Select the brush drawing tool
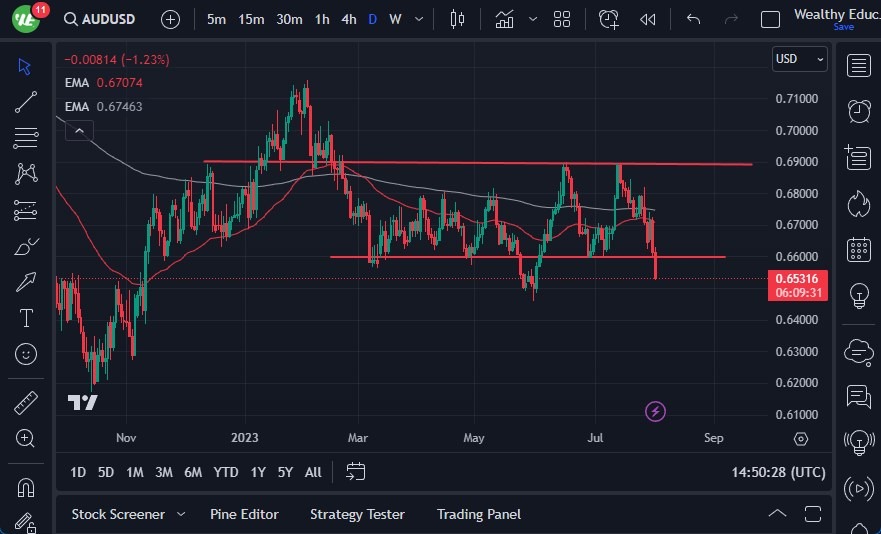Screen dimensions: 881x534 point(26,246)
